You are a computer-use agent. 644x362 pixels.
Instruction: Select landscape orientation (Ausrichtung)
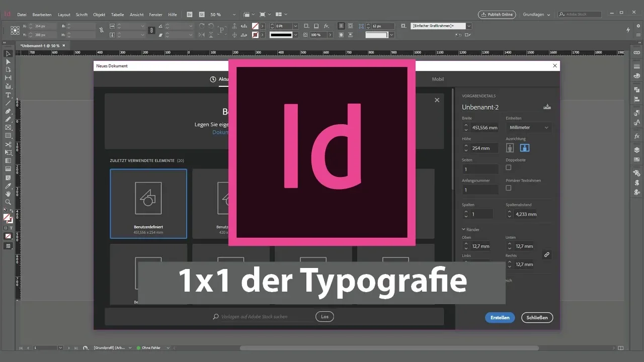point(524,148)
